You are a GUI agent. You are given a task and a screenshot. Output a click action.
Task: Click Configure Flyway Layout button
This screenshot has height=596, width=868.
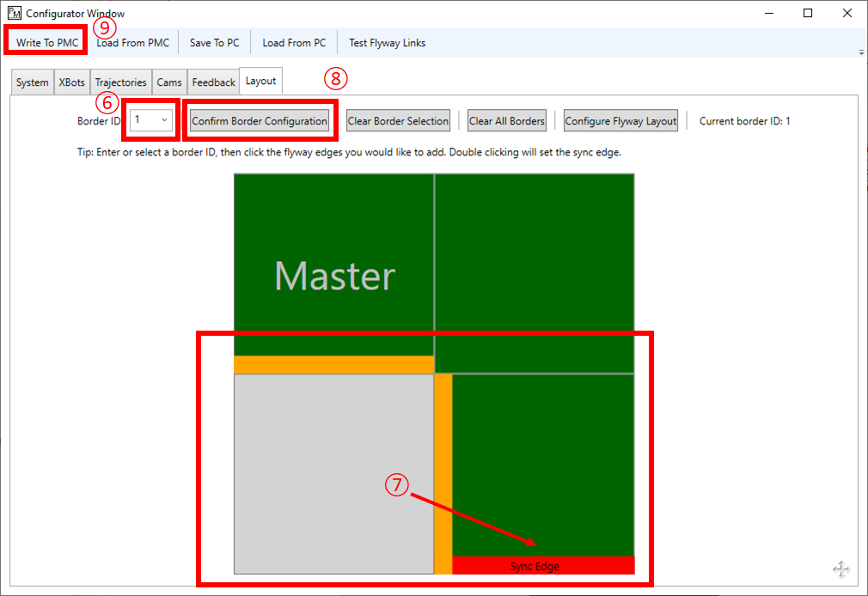tap(620, 121)
